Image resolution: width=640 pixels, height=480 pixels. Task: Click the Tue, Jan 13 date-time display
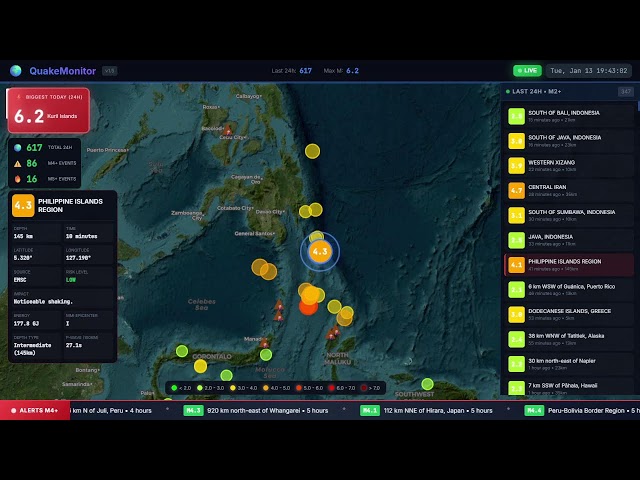[x=589, y=71]
